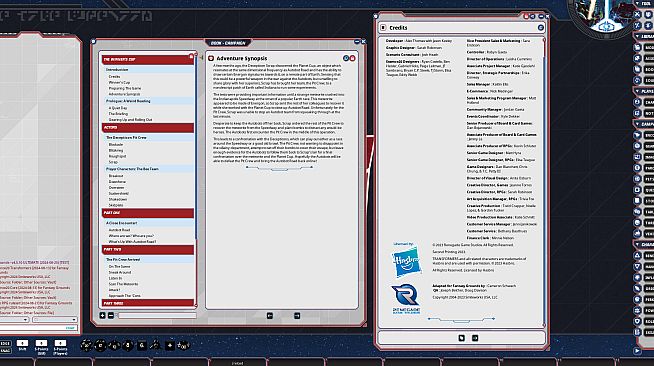The height and width of the screenshot is (366, 654).
Task: Open Gearing Up and Rolling Out entry
Action: [x=130, y=120]
